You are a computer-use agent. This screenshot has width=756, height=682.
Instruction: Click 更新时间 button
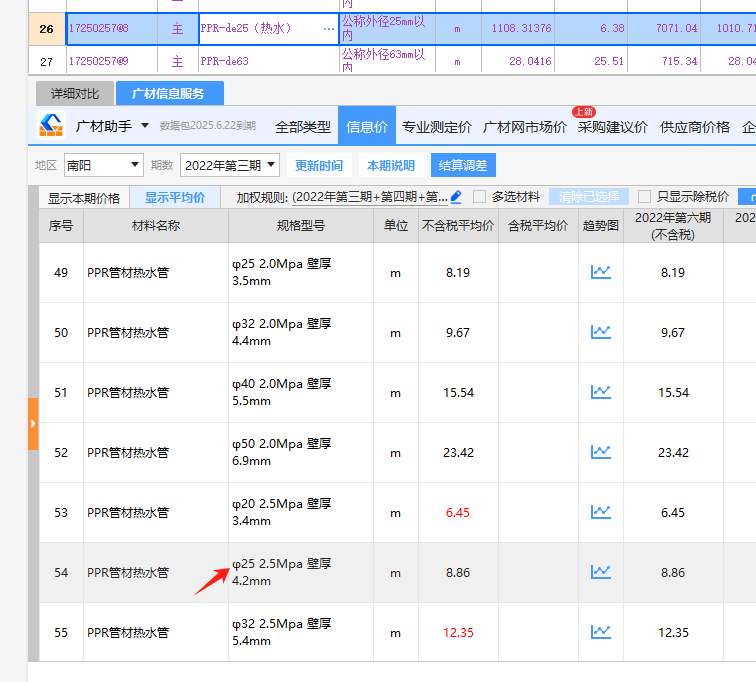319,165
